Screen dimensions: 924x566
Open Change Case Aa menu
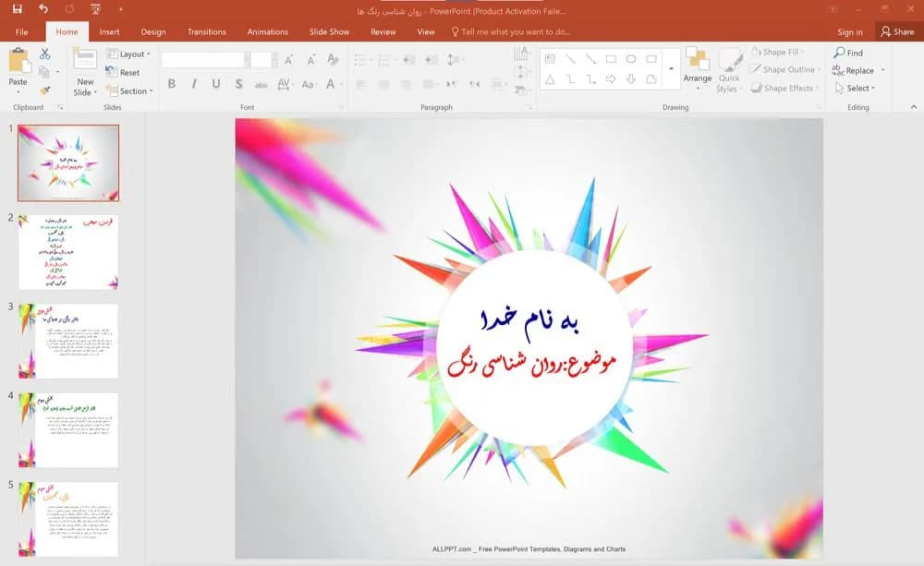(x=309, y=84)
